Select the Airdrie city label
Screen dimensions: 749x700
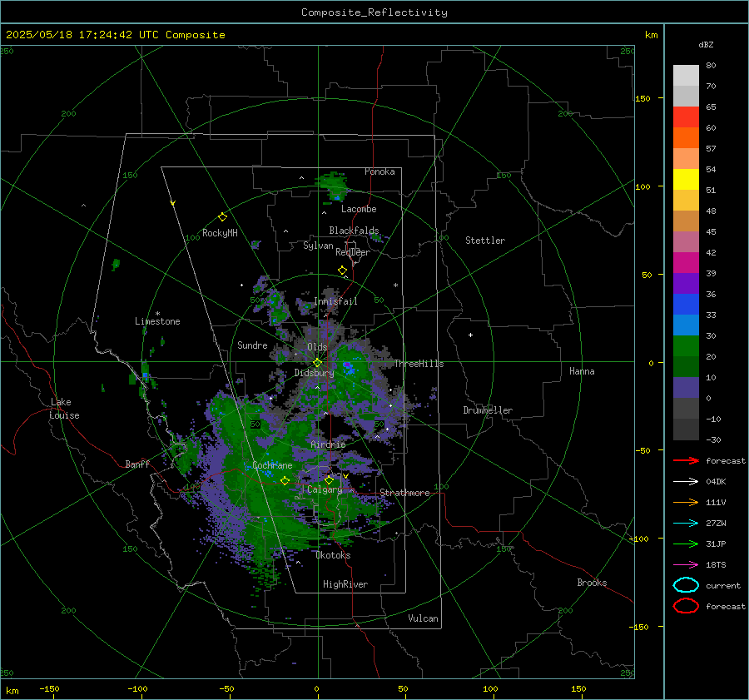click(x=328, y=444)
